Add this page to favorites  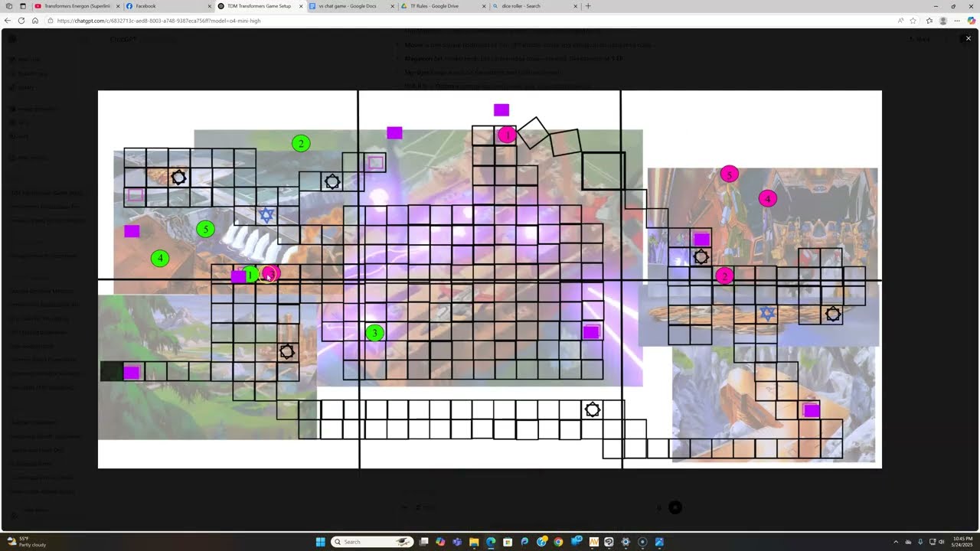pyautogui.click(x=913, y=21)
